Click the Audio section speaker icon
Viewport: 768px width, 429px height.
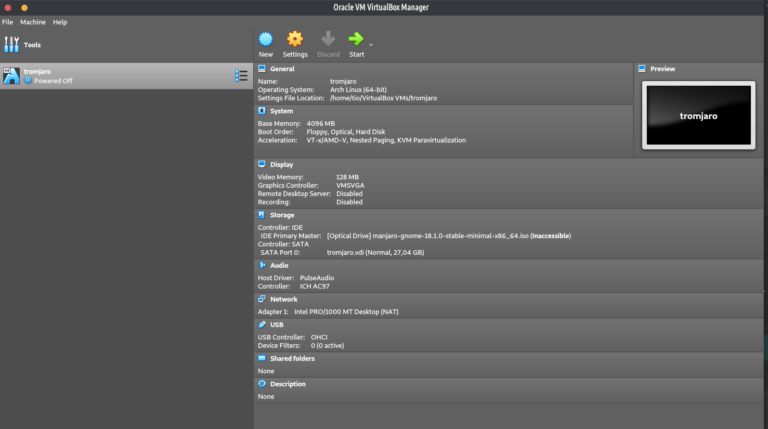click(x=262, y=265)
